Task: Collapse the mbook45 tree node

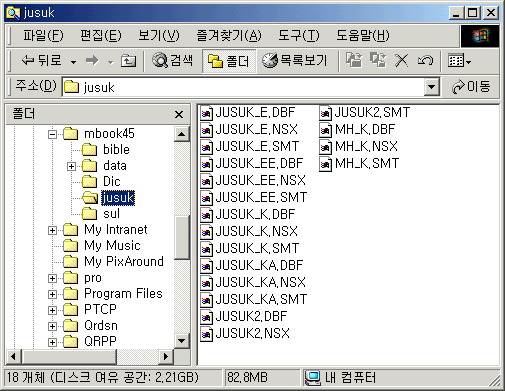Action: click(x=52, y=134)
